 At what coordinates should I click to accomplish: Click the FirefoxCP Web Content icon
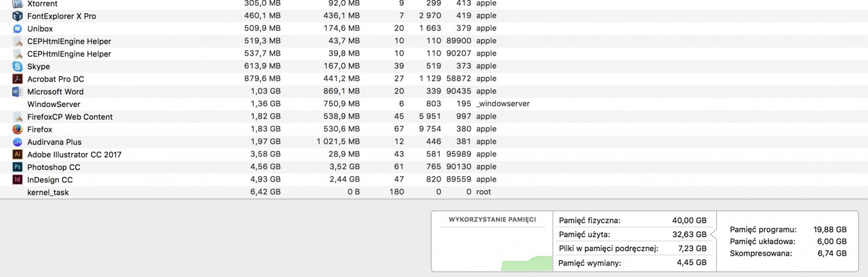(17, 117)
